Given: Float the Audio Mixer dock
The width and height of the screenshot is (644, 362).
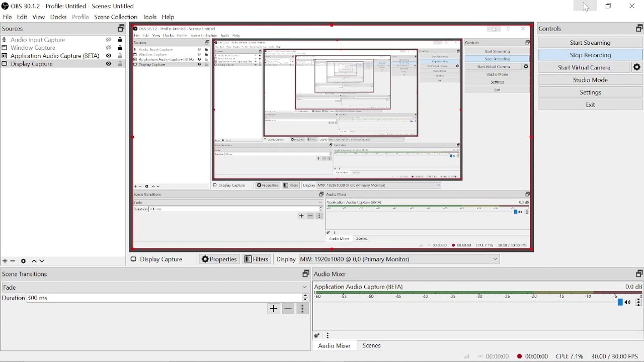Looking at the screenshot, I should pos(639,274).
